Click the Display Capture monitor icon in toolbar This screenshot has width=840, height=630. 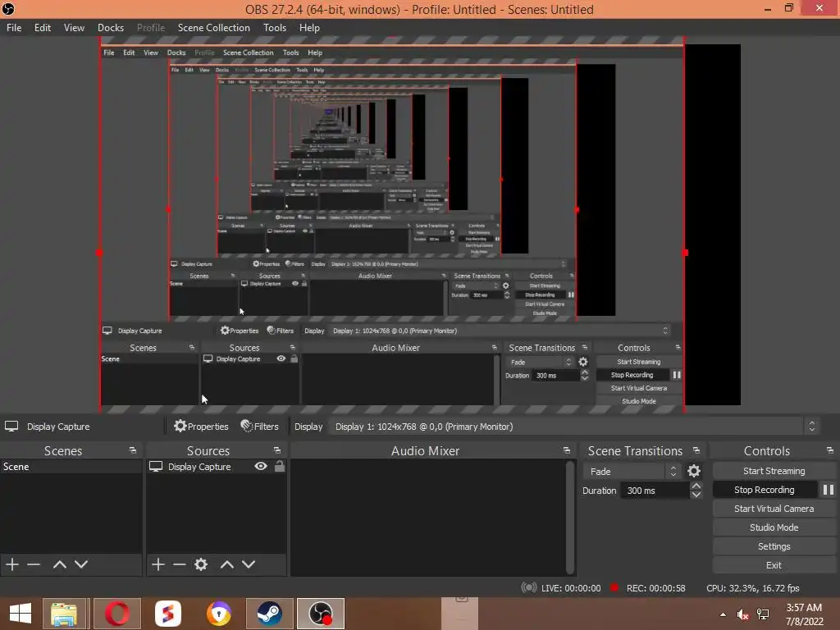(x=11, y=427)
